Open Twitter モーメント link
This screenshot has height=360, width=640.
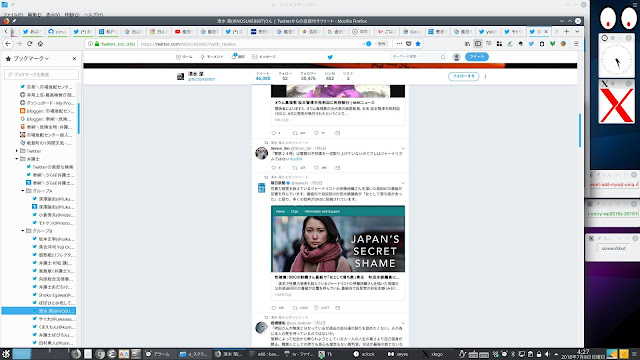tap(211, 57)
